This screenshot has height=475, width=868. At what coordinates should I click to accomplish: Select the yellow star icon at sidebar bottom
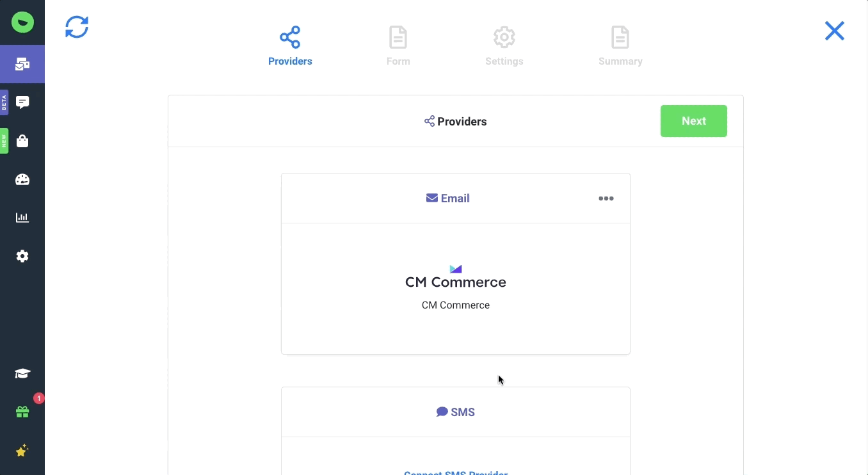tap(22, 451)
